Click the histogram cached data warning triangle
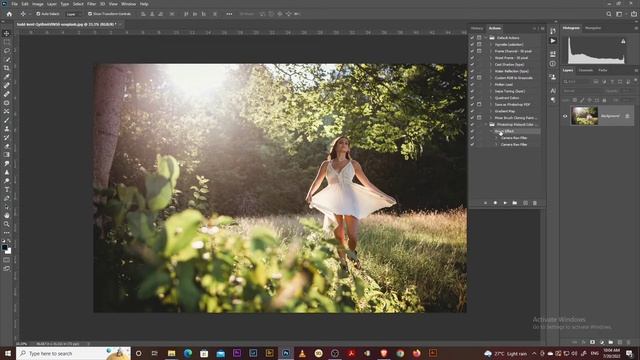 (x=623, y=41)
